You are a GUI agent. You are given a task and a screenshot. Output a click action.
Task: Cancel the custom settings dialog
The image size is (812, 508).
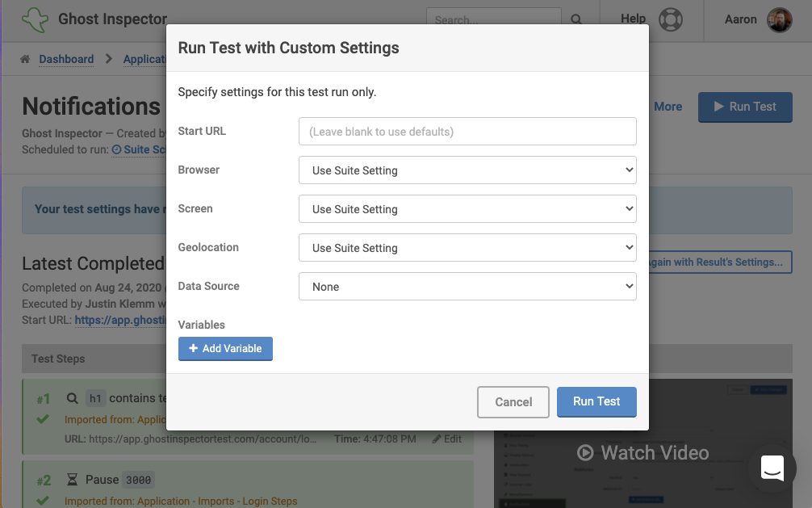513,401
